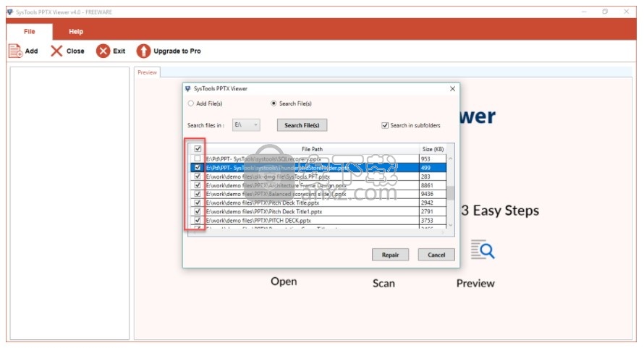Click the size value 8861
Screen dimensions: 644x348
click(427, 185)
